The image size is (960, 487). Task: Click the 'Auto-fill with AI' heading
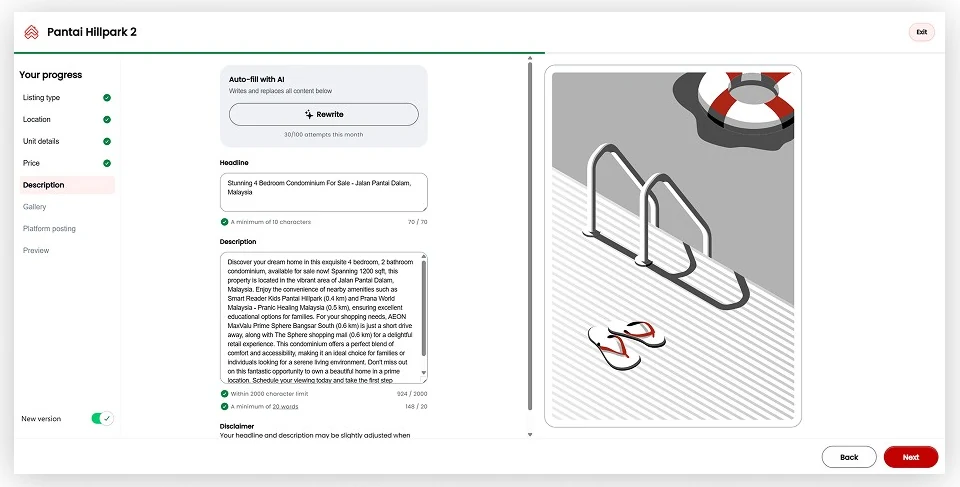(x=257, y=79)
